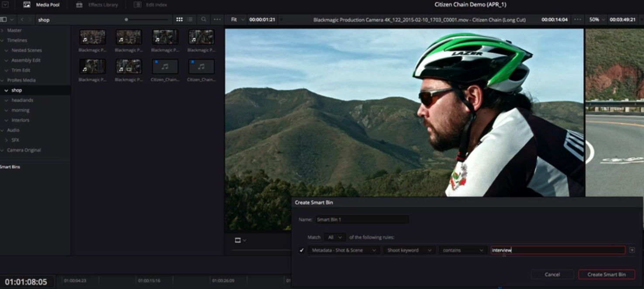The width and height of the screenshot is (644, 289).
Task: Uncheck the smart bin rule checkbox
Action: click(301, 250)
